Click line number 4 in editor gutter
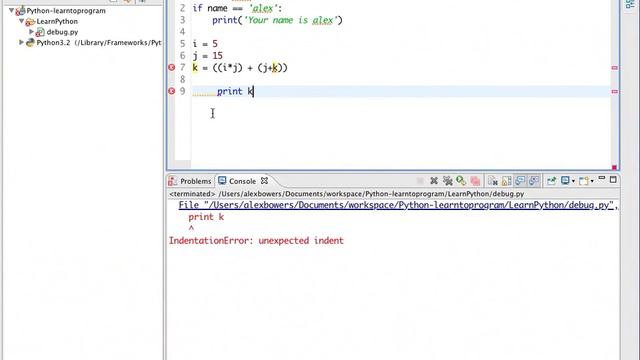This screenshot has width=640, height=360. click(182, 32)
